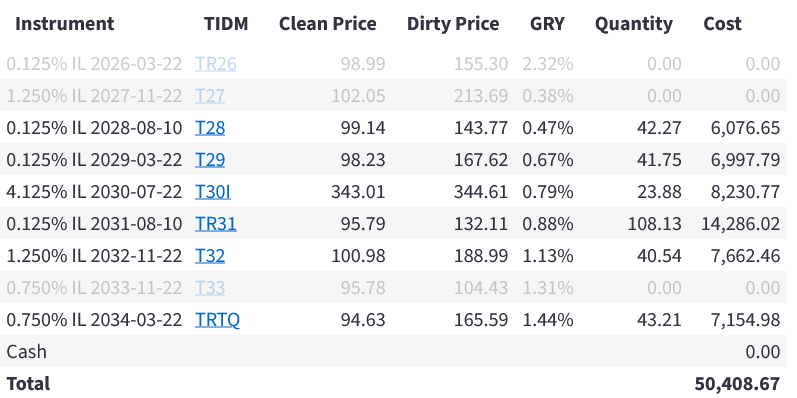Open the T32 instrument link
Image resolution: width=797 pixels, height=398 pixels.
210,256
